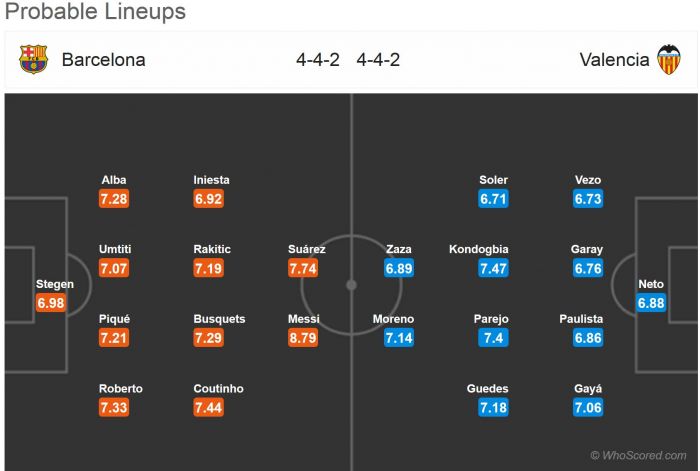Select Guedes's 7.18 rating badge
The height and width of the screenshot is (471, 700).
pyautogui.click(x=494, y=408)
